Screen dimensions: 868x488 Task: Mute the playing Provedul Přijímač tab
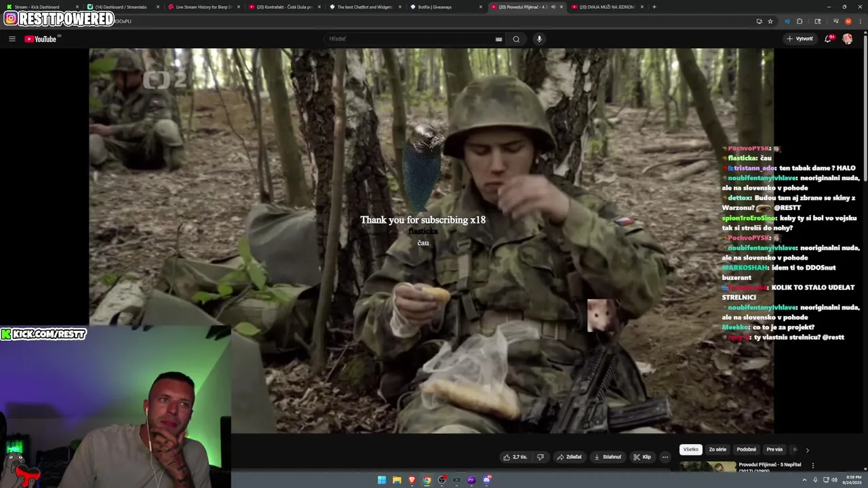553,7
